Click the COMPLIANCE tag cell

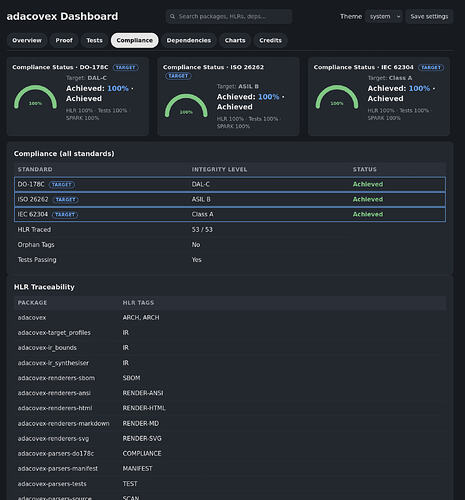(142, 453)
